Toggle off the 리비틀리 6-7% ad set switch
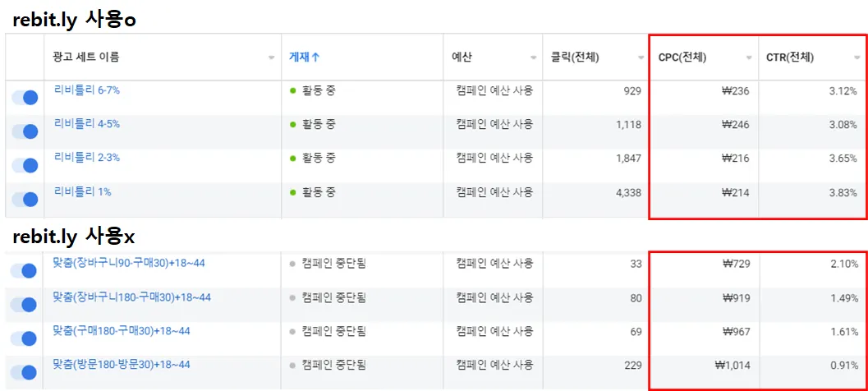The width and height of the screenshot is (868, 391). pyautogui.click(x=25, y=98)
